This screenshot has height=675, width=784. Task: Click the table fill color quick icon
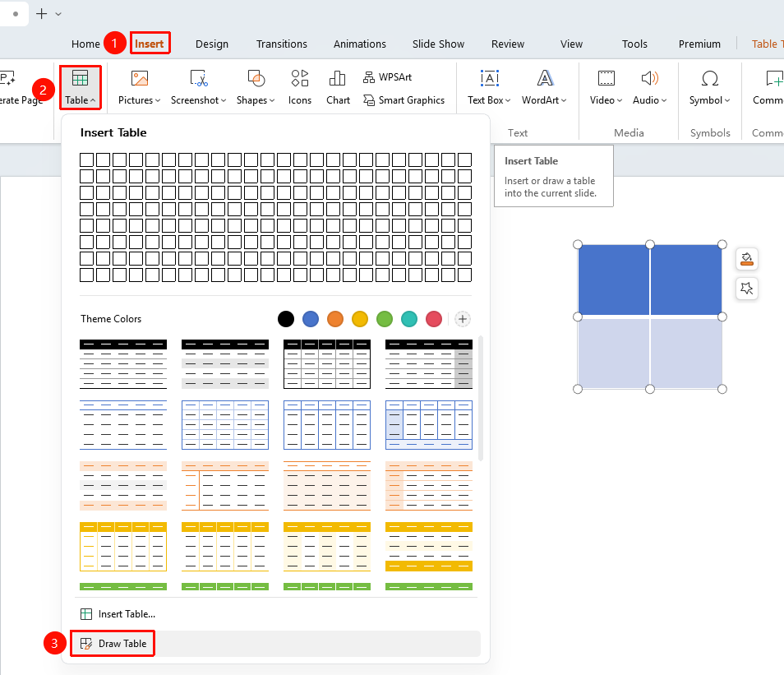click(746, 259)
